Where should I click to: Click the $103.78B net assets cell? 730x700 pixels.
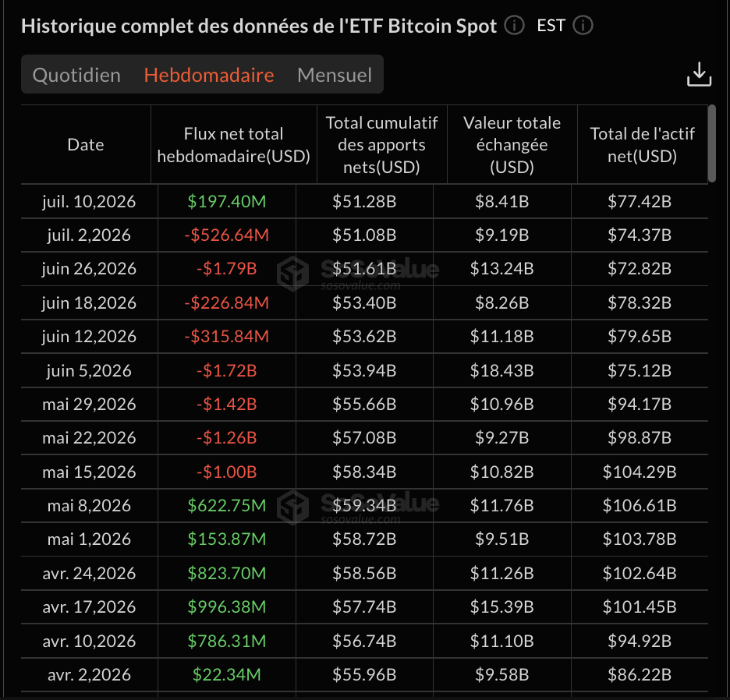[x=640, y=539]
